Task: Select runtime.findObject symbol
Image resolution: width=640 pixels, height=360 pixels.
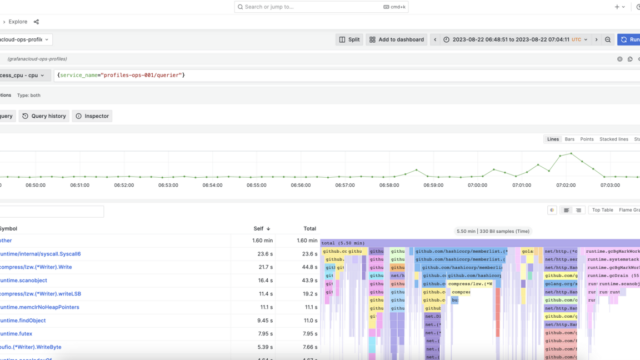Action: click(x=23, y=320)
